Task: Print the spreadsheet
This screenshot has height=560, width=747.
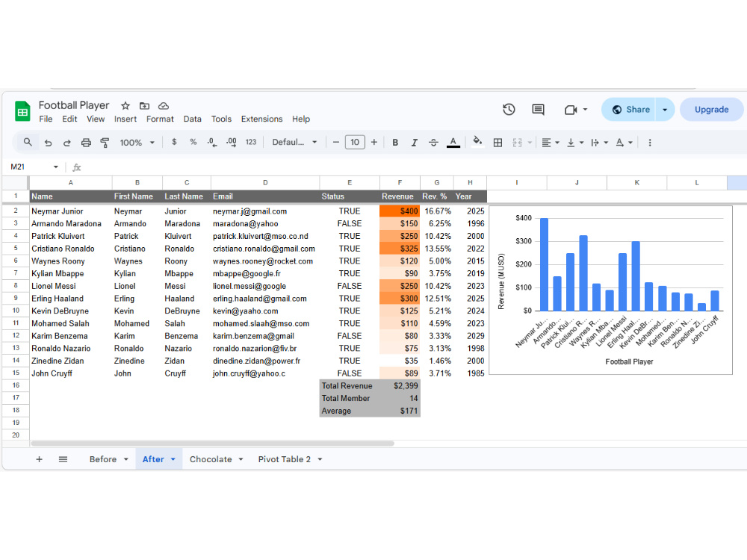Action: 86,143
